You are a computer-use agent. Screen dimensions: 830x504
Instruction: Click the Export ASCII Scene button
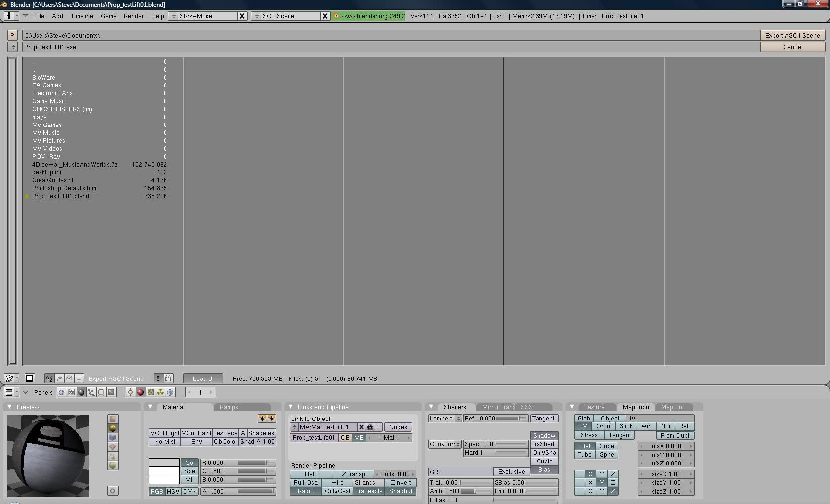click(x=792, y=35)
